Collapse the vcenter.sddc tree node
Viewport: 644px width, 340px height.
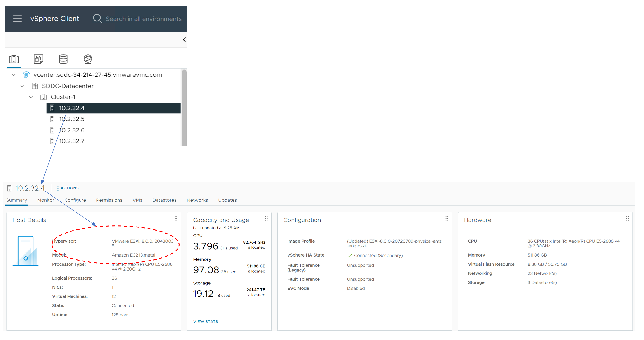[14, 75]
